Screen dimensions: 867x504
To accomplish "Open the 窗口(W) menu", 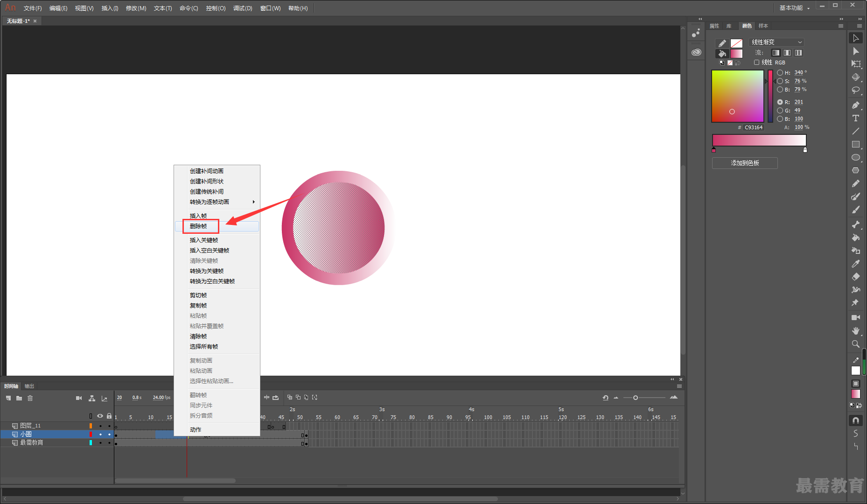I will (x=271, y=8).
